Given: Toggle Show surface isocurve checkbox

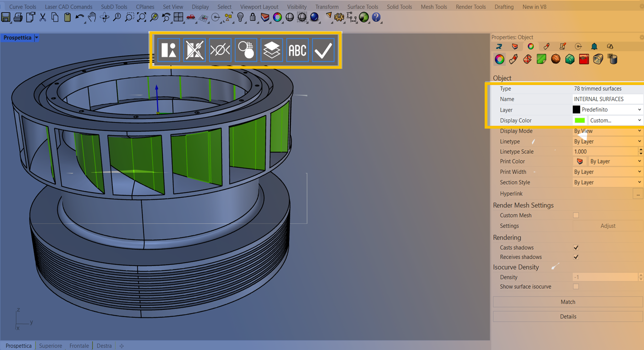Looking at the screenshot, I should tap(576, 287).
